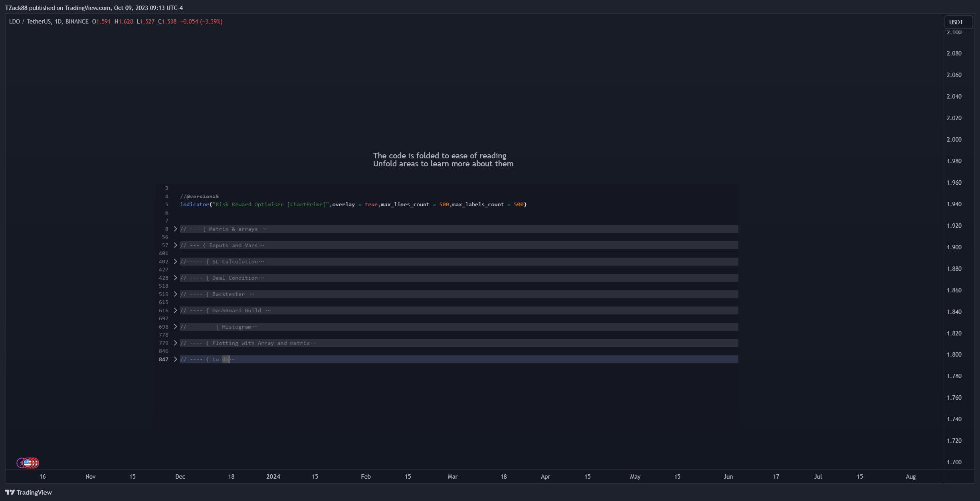Click the 2.080 price scale label

(x=954, y=53)
